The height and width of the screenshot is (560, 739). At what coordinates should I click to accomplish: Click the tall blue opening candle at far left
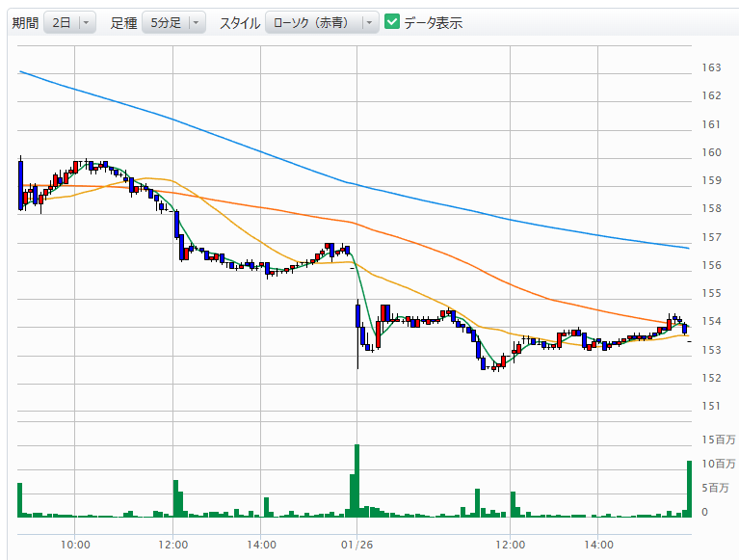coord(20,183)
